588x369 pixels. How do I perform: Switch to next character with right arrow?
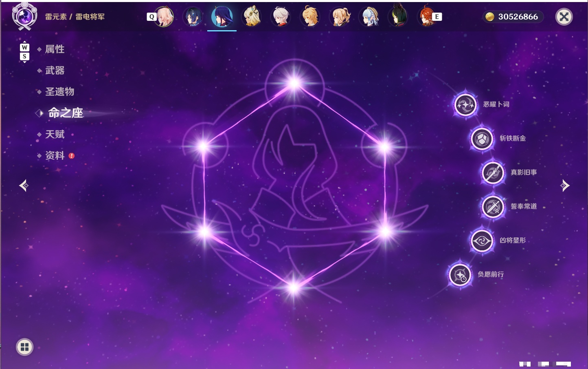[565, 186]
